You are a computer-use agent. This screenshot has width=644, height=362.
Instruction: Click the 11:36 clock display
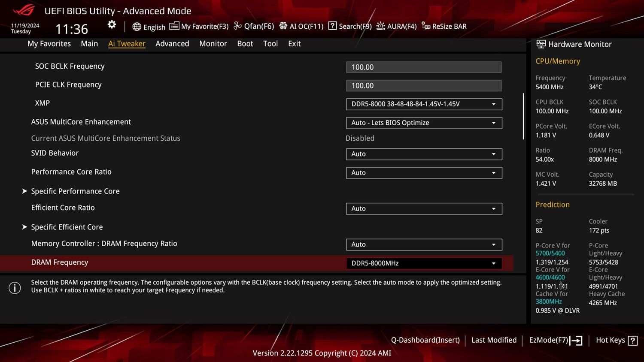72,29
